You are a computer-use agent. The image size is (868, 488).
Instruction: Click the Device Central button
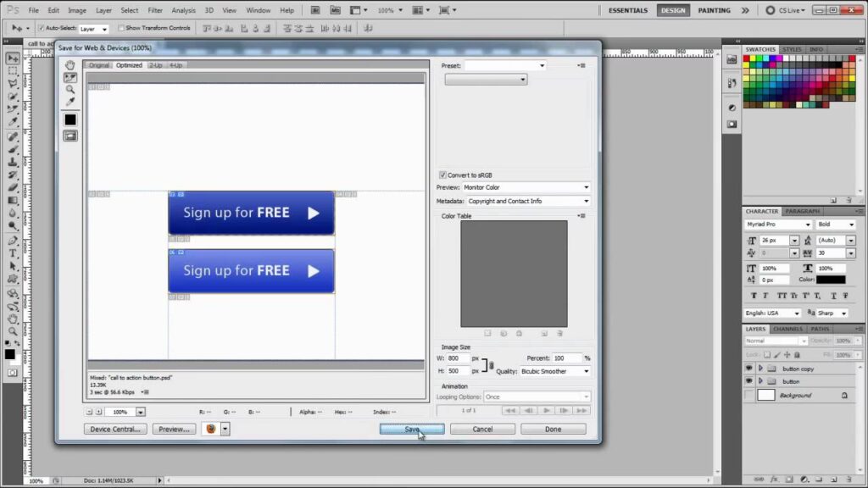pos(115,429)
